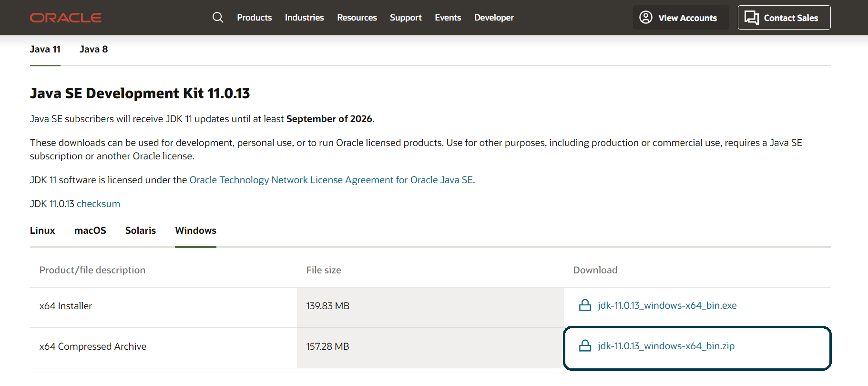868x386 pixels.
Task: Click the '157.28 MB' file size cell
Action: pyautogui.click(x=430, y=347)
